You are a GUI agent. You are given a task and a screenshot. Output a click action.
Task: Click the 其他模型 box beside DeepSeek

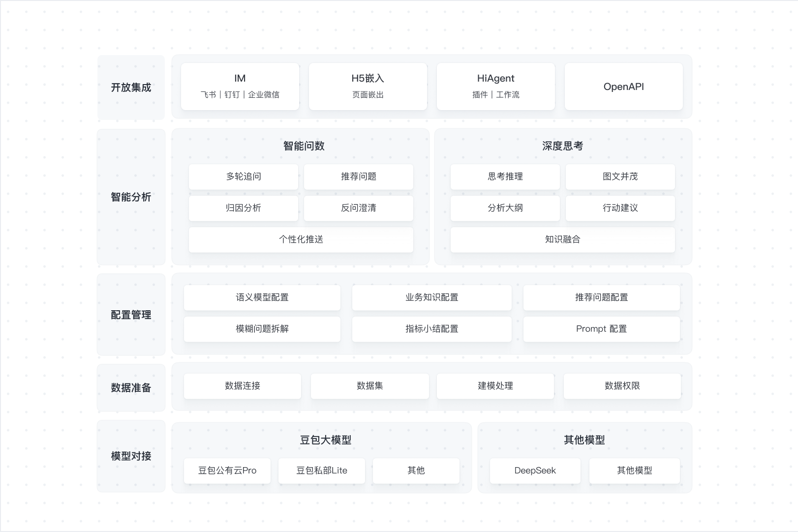click(635, 471)
